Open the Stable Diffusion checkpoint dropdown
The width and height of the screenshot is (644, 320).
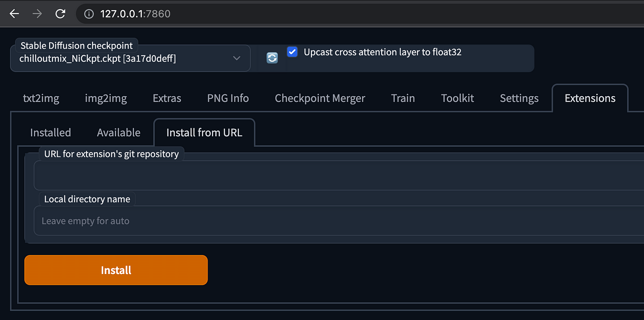pyautogui.click(x=130, y=58)
